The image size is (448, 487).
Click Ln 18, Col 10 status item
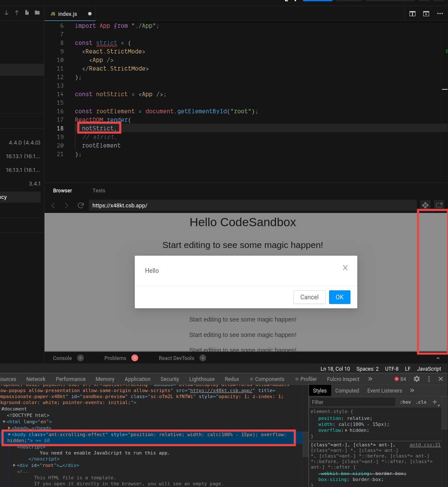point(335,369)
